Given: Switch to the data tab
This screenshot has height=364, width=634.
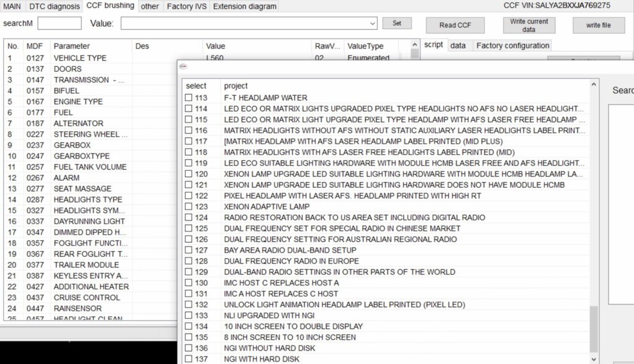Looking at the screenshot, I should pos(459,45).
